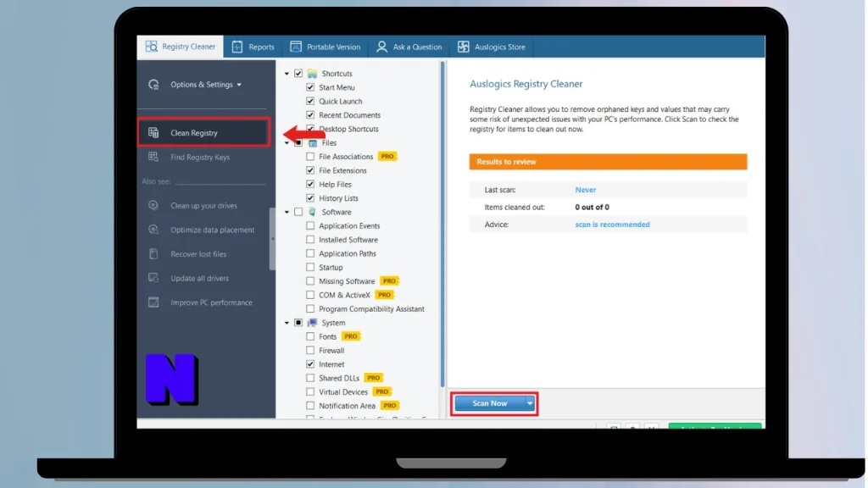Viewport: 868px width, 488px height.
Task: Click the PRO badge beside COM & ActiveX
Action: 384,295
